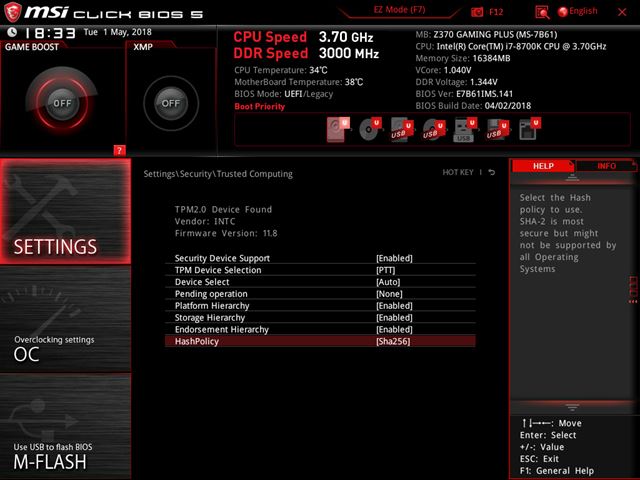Click the CPU Temperature 34°C reading
This screenshot has width=640, height=480.
tap(281, 70)
